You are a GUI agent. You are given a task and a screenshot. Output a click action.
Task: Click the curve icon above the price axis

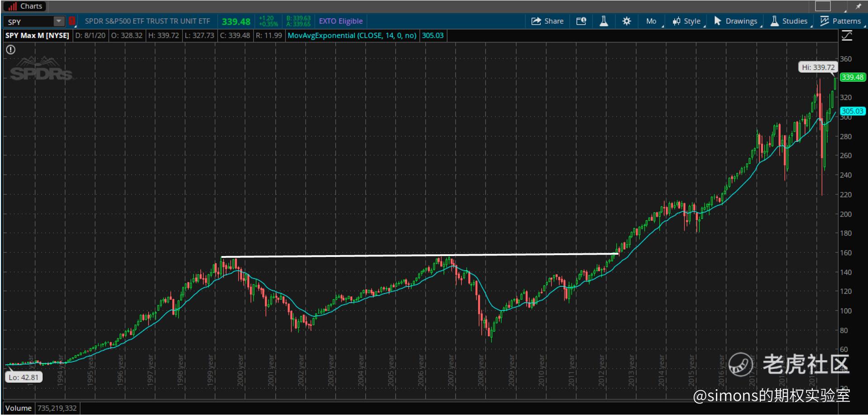(x=847, y=36)
